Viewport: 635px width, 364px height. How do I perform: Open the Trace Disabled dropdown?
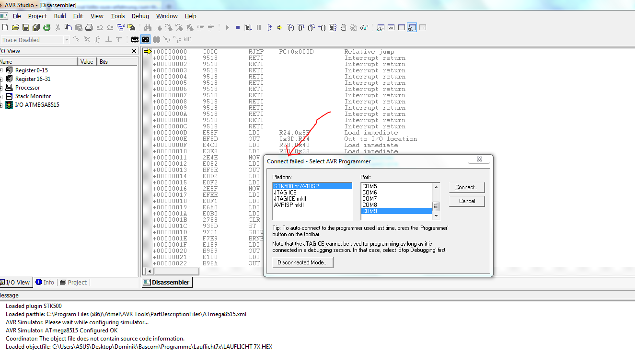tap(66, 40)
